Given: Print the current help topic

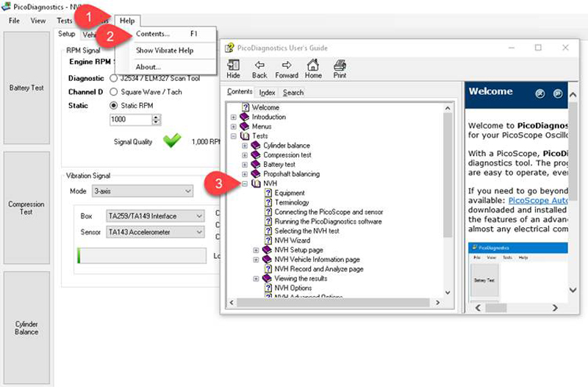Looking at the screenshot, I should tap(340, 68).
